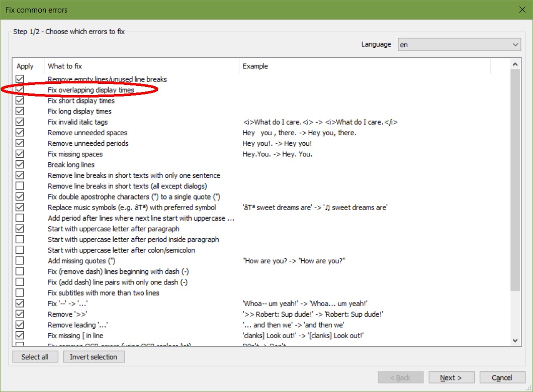Toggle Start with uppercase letter after paragraph
The height and width of the screenshot is (392, 533).
click(20, 229)
